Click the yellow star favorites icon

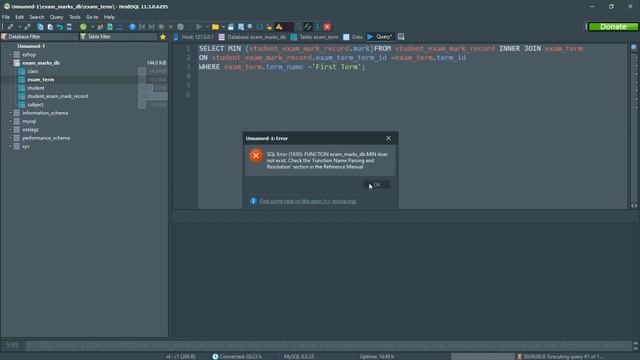(163, 37)
